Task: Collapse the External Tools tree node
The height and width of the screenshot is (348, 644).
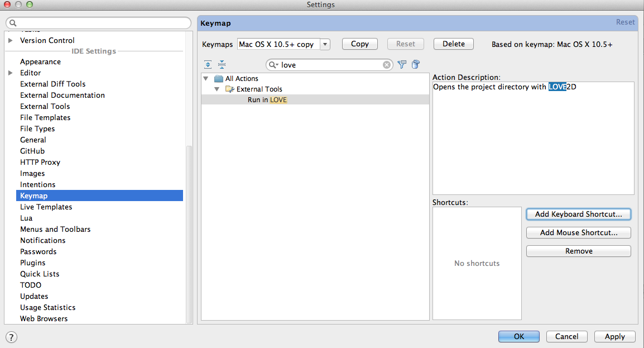Action: click(217, 89)
